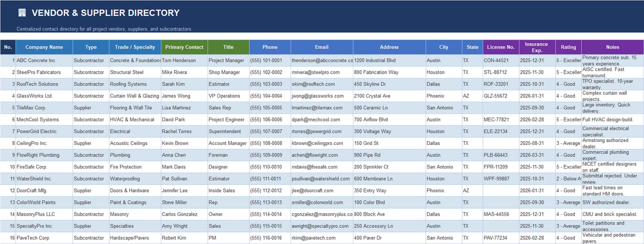The image size is (644, 244).
Task: Click license number CON-44521
Action: tap(501, 60)
